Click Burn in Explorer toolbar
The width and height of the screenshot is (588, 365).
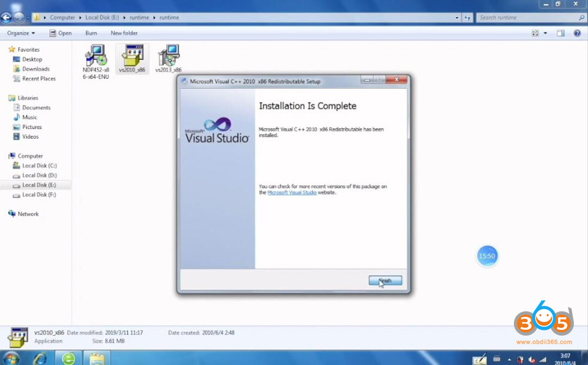(x=91, y=33)
